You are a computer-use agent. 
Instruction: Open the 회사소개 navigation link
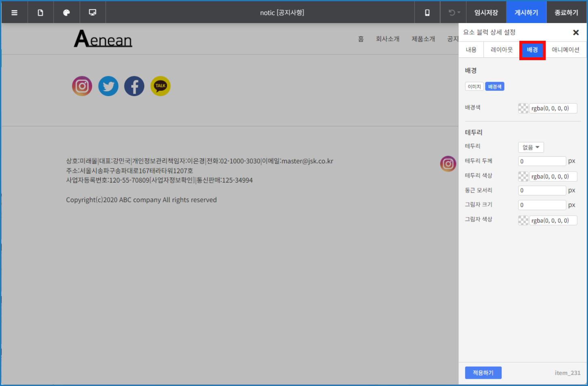(388, 39)
